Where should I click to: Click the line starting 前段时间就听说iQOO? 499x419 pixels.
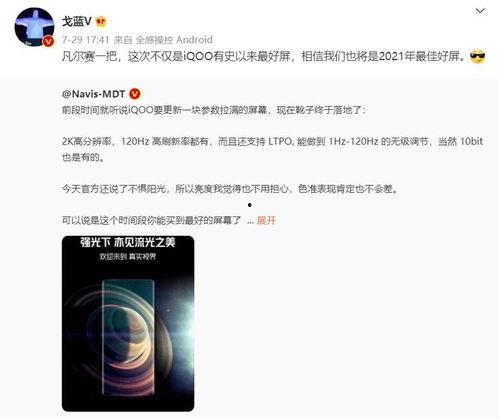(214, 110)
